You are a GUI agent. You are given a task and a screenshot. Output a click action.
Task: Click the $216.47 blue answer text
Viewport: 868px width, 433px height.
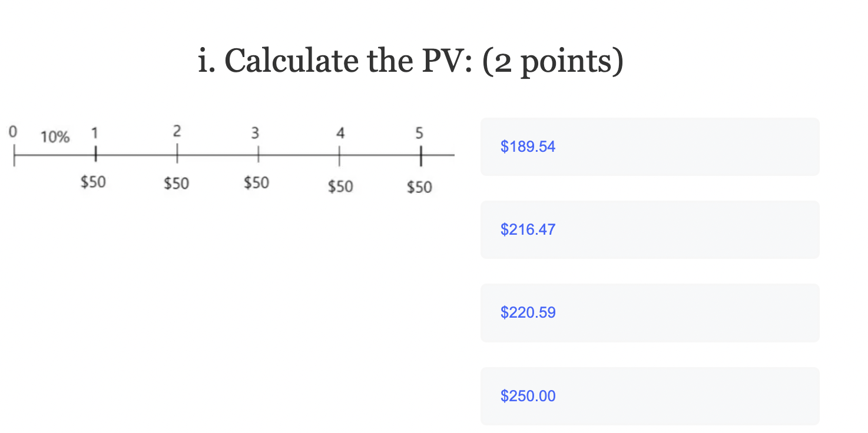528,229
